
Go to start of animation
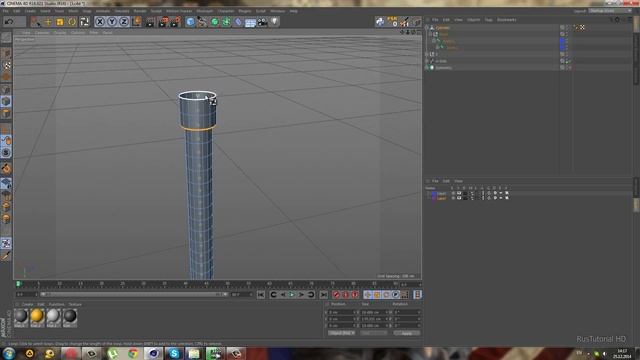[x=261, y=294]
